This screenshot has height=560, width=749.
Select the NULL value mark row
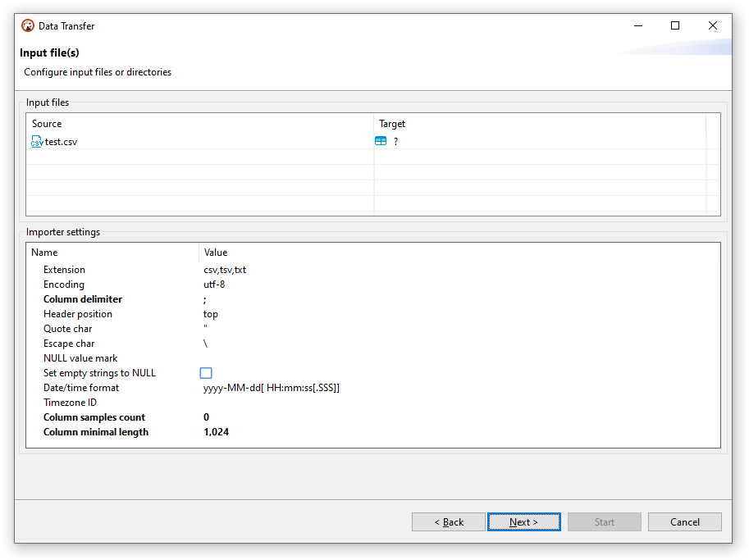(x=246, y=357)
